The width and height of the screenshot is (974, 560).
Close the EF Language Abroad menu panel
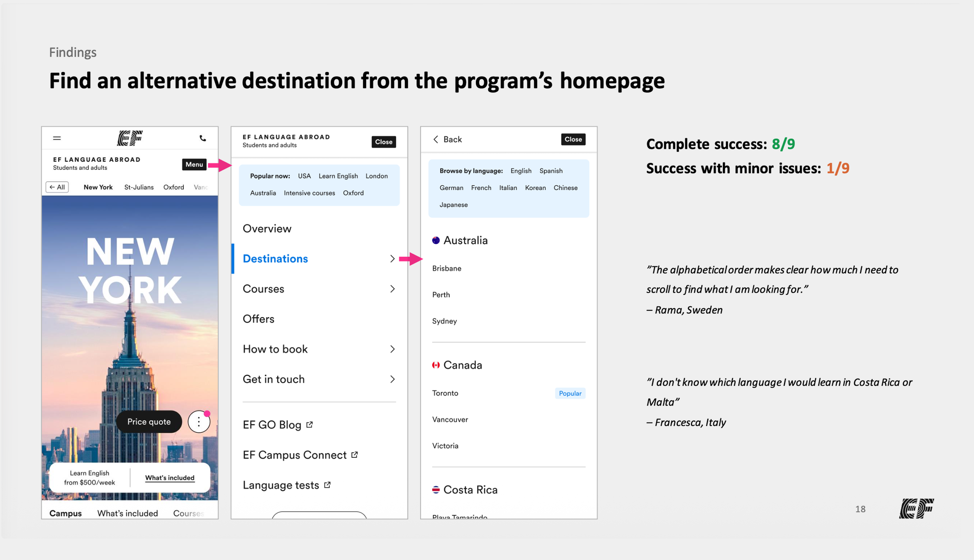[x=383, y=142]
